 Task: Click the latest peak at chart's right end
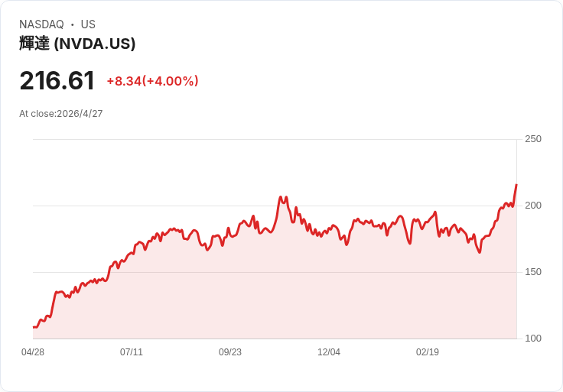pyautogui.click(x=516, y=185)
